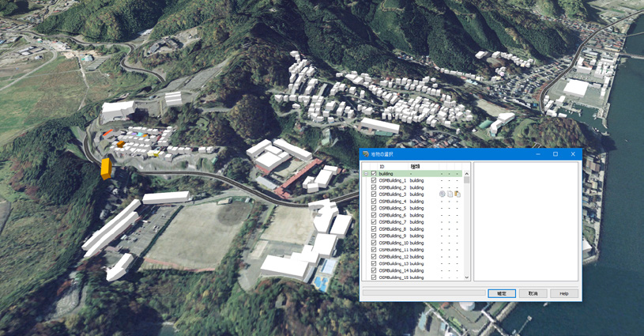
Task: Maximize the building selection dialog
Action: pyautogui.click(x=555, y=154)
